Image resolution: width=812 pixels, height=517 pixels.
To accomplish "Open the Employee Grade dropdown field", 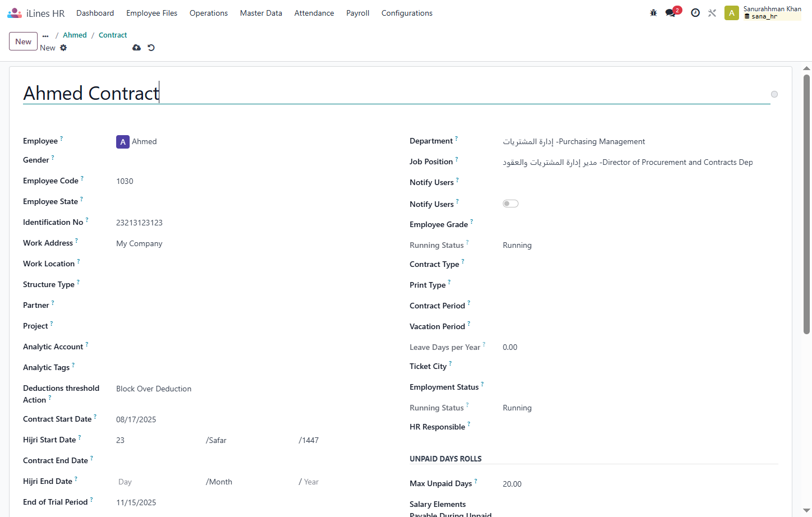I will coord(640,225).
